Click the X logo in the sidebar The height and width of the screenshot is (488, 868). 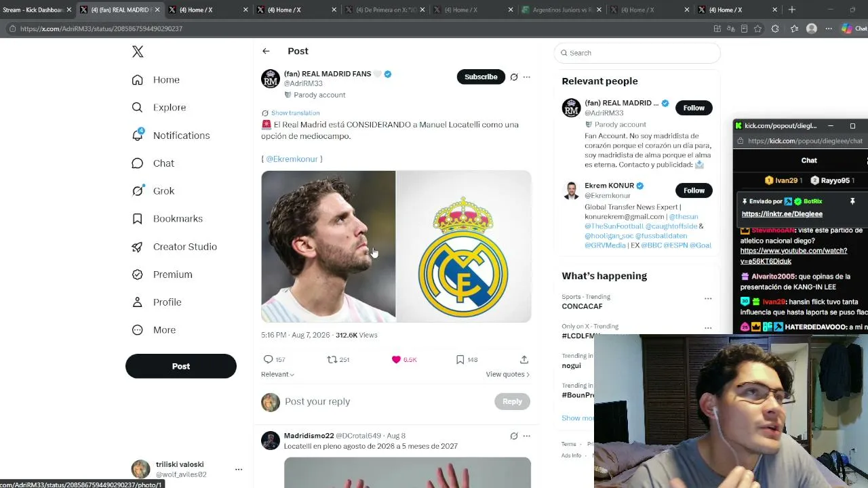pyautogui.click(x=138, y=52)
